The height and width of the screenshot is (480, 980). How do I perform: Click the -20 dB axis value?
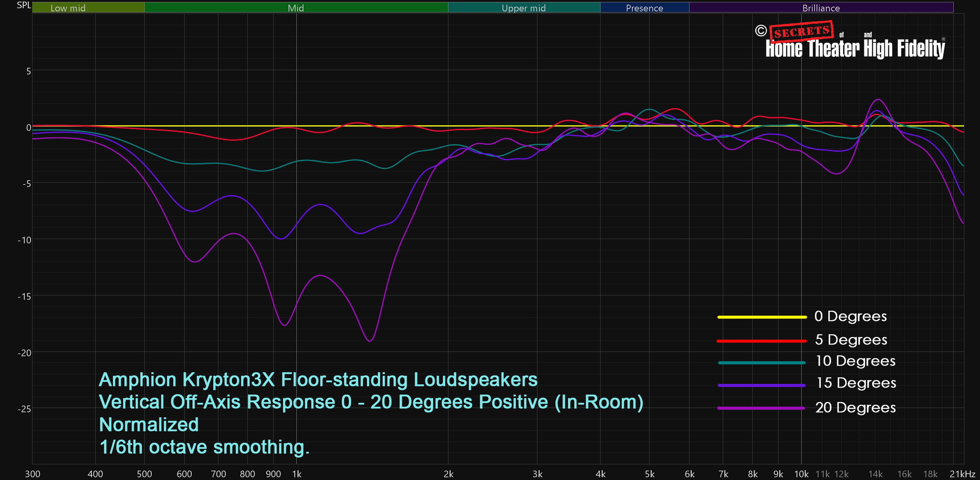[x=24, y=353]
